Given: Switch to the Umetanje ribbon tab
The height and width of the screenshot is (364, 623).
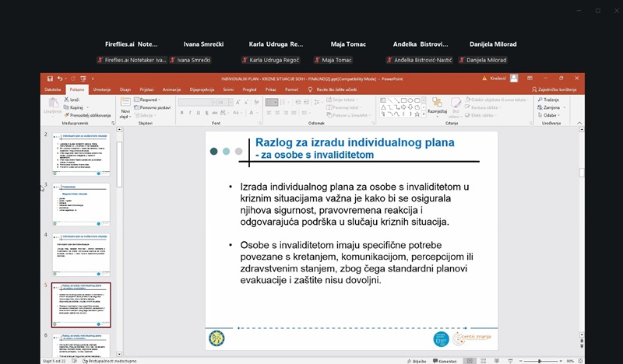Looking at the screenshot, I should [x=102, y=89].
